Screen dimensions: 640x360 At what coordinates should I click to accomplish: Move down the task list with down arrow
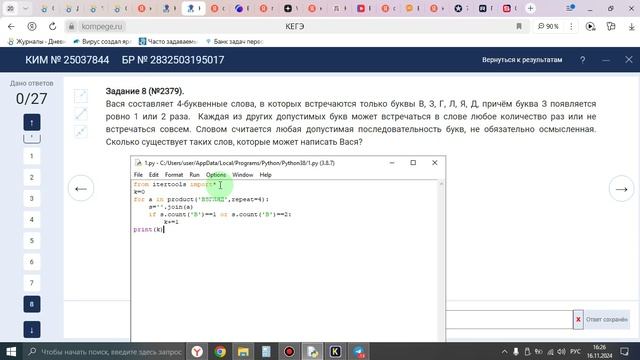click(32, 330)
